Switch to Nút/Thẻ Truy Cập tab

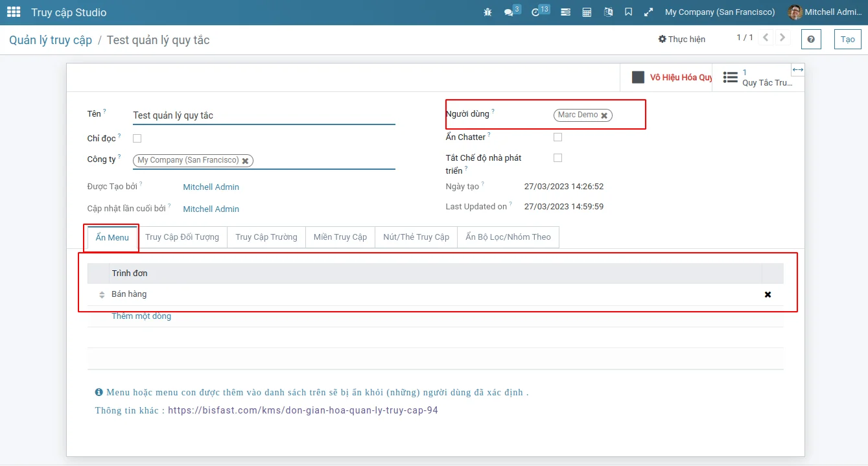(x=416, y=237)
